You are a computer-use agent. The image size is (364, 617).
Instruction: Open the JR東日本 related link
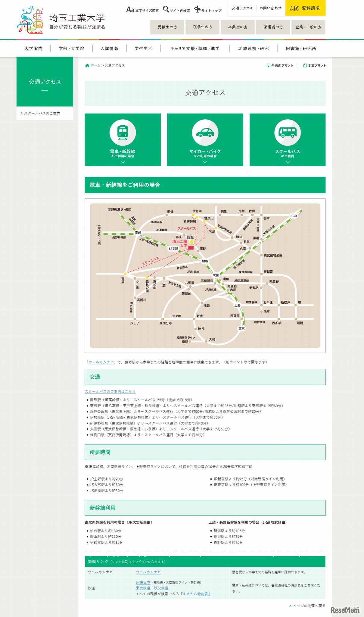coord(143,582)
